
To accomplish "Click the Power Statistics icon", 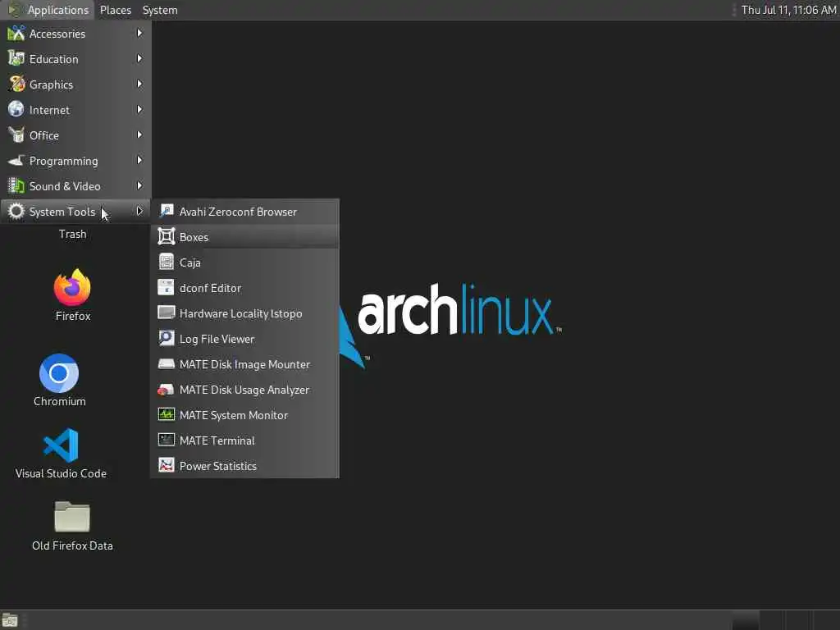I will point(166,466).
